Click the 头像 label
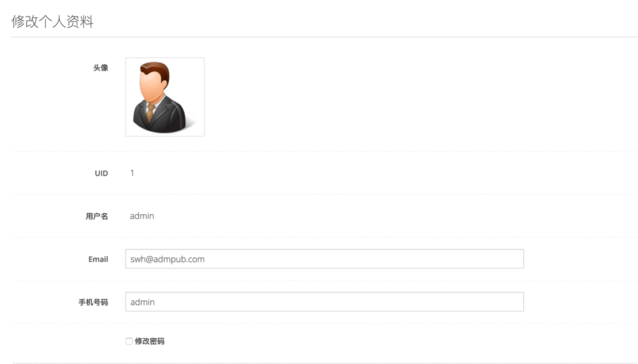The width and height of the screenshot is (638, 364). 100,68
